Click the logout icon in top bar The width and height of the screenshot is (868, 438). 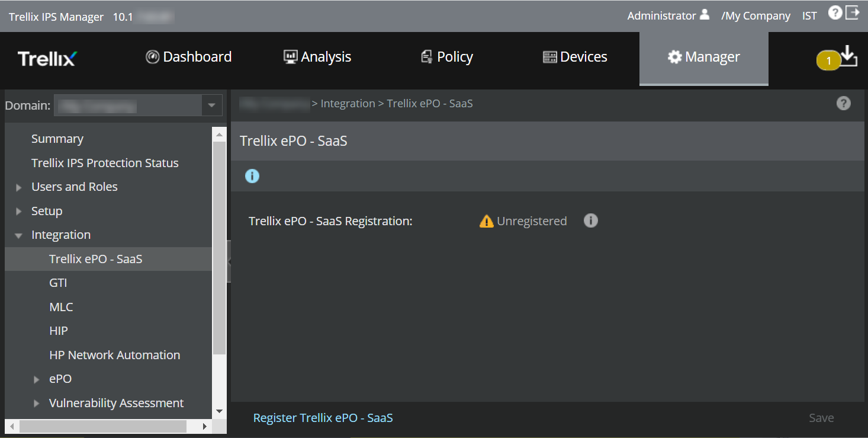click(852, 12)
